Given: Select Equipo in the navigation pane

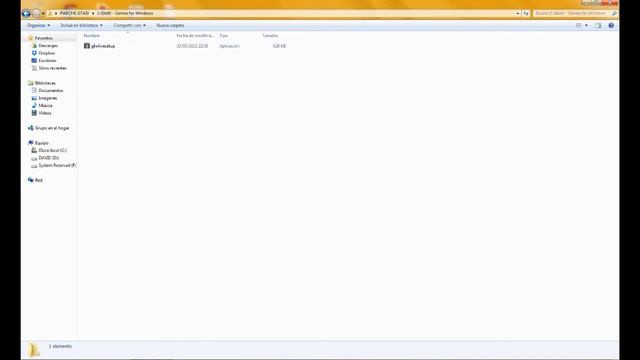Looking at the screenshot, I should 42,143.
